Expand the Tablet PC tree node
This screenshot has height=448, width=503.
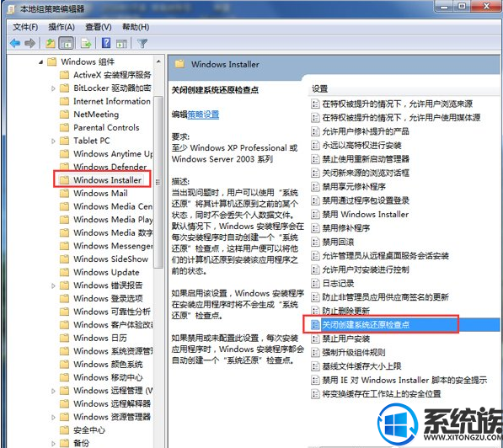point(53,141)
